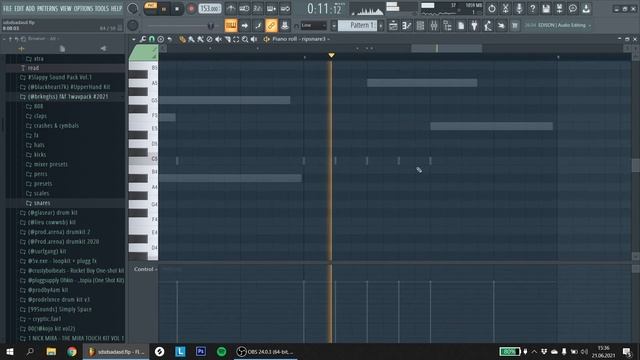The height and width of the screenshot is (360, 640).
Task: Click the stop playback button
Action: [177, 9]
